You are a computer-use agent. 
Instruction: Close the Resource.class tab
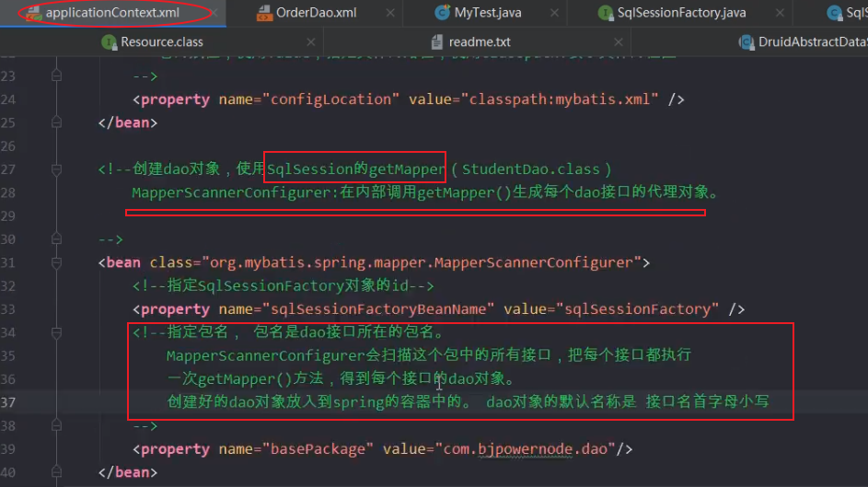[310, 42]
